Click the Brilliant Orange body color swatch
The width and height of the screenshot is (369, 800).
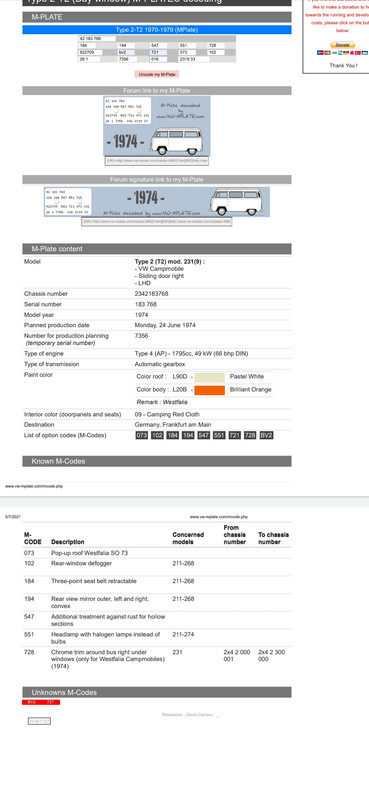[x=209, y=390]
